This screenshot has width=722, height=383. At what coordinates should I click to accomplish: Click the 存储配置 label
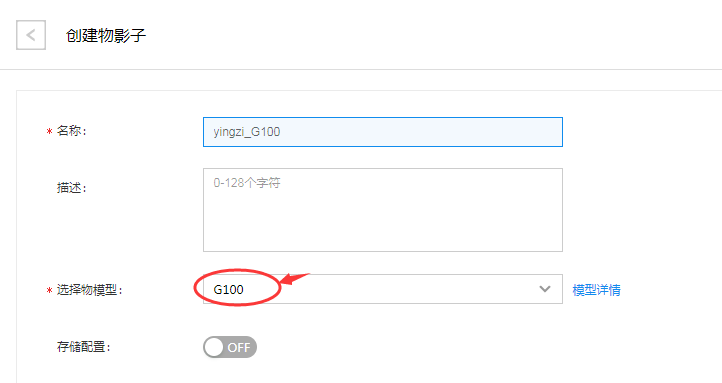click(x=83, y=347)
